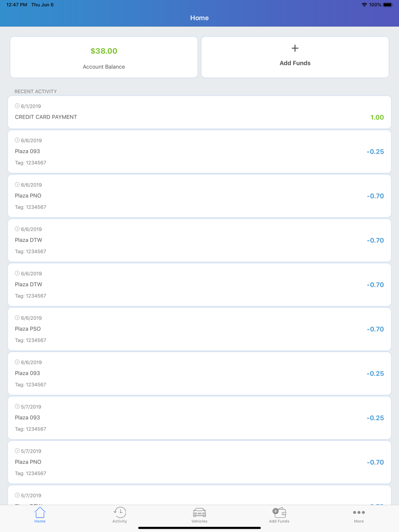399x532 pixels.
Task: Expand the 6/1/2019 credit card payment chevron
Action: point(17,106)
